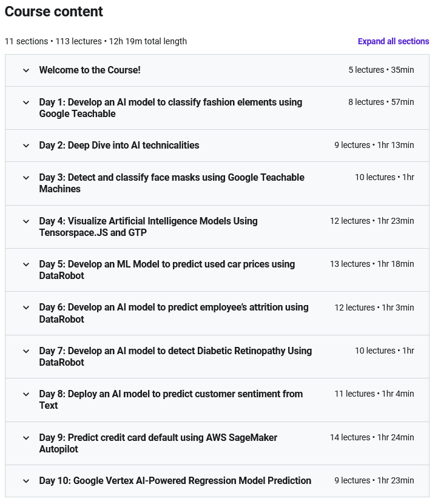Expand Day 1 fashion elements section chevron

tap(26, 102)
